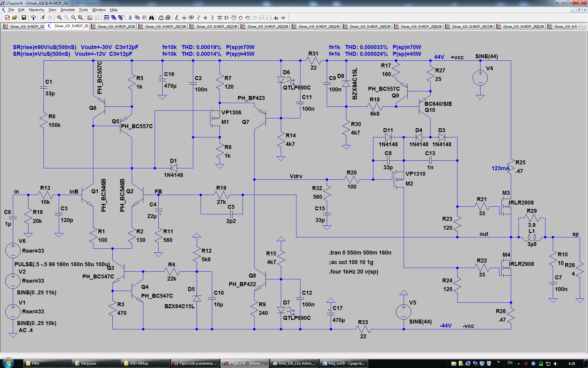The image size is (588, 368).
Task: Open the Component gate icon
Action: (x=227, y=18)
